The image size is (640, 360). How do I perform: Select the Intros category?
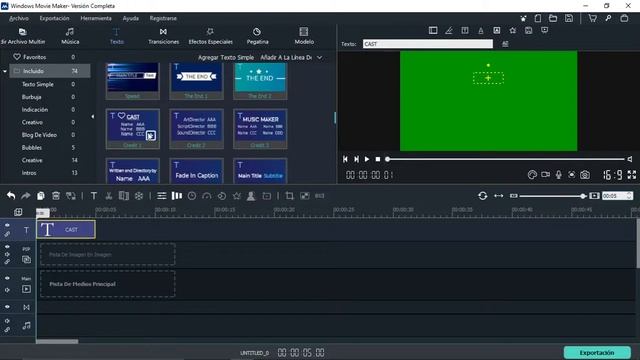tap(29, 173)
